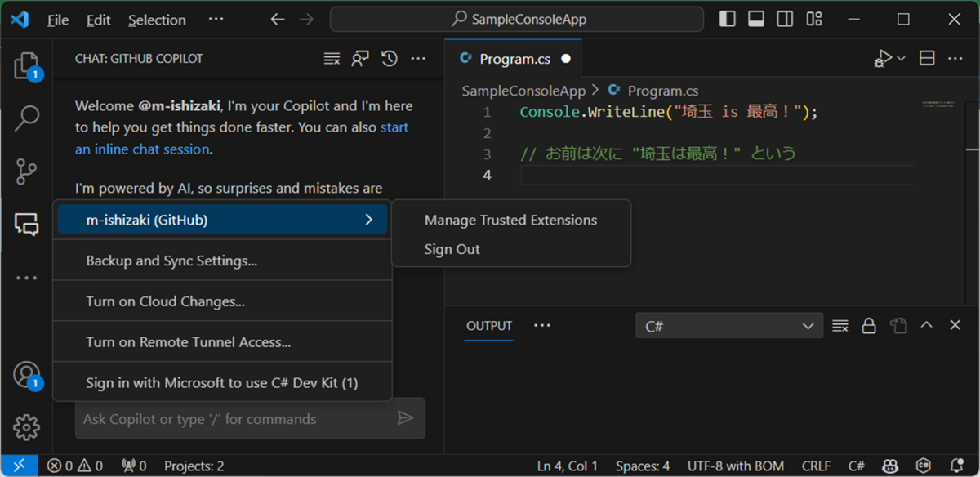Screen dimensions: 980x477
Task: Choose Sign Out from the submenu
Action: 510,249
